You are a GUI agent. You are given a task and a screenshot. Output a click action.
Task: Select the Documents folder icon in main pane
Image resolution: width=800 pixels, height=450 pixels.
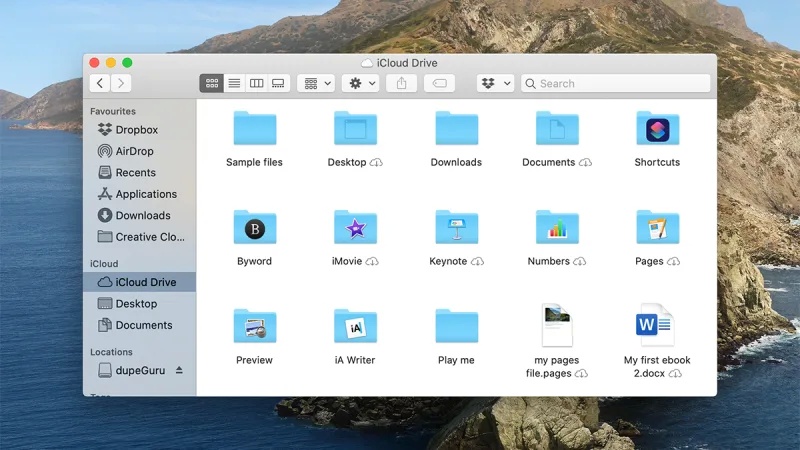click(x=557, y=128)
